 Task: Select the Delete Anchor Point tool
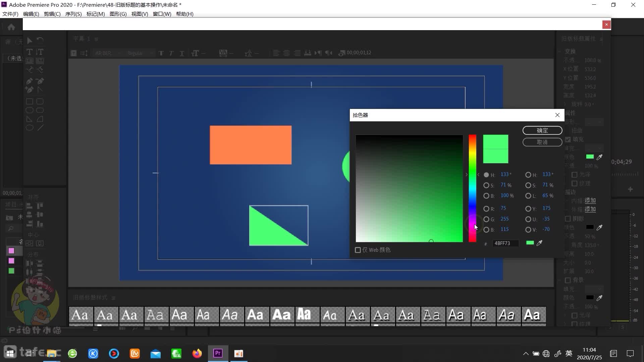click(40, 81)
